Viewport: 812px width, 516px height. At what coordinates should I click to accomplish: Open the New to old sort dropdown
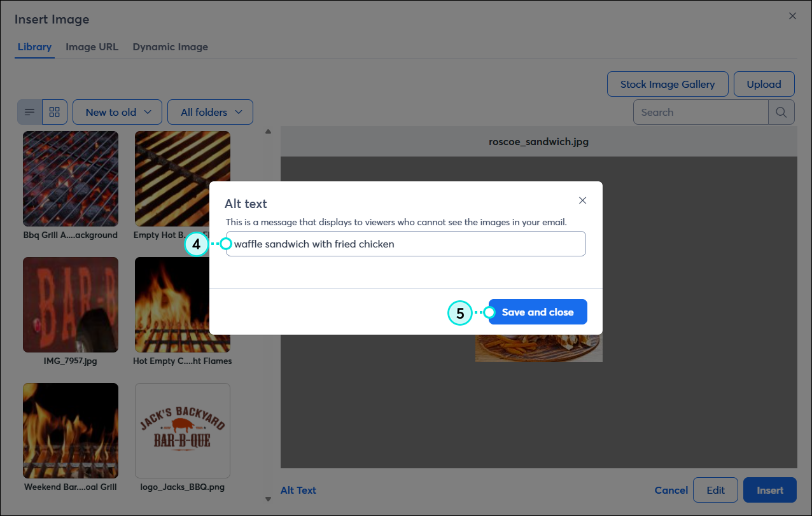pyautogui.click(x=118, y=112)
